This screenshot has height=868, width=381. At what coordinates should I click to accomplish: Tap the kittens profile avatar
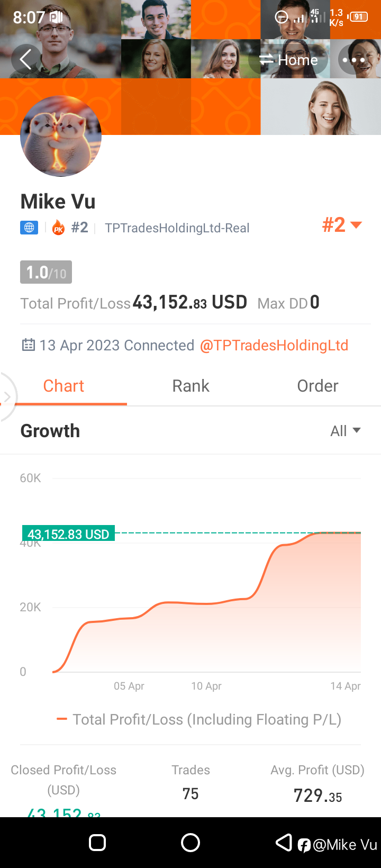tap(61, 136)
